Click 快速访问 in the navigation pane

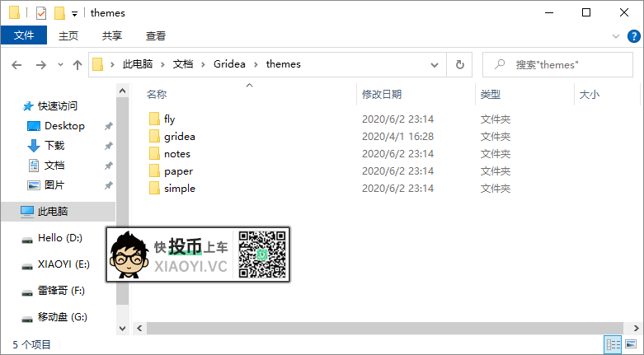coord(58,106)
